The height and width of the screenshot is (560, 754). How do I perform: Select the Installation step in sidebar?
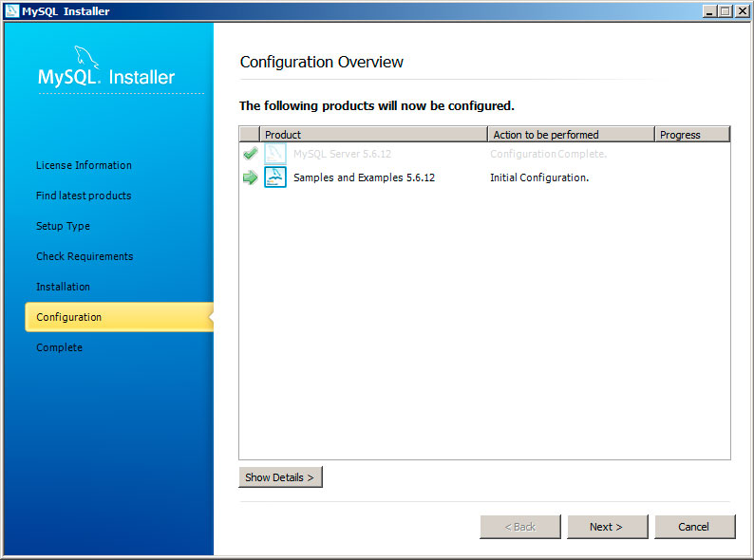click(x=63, y=287)
